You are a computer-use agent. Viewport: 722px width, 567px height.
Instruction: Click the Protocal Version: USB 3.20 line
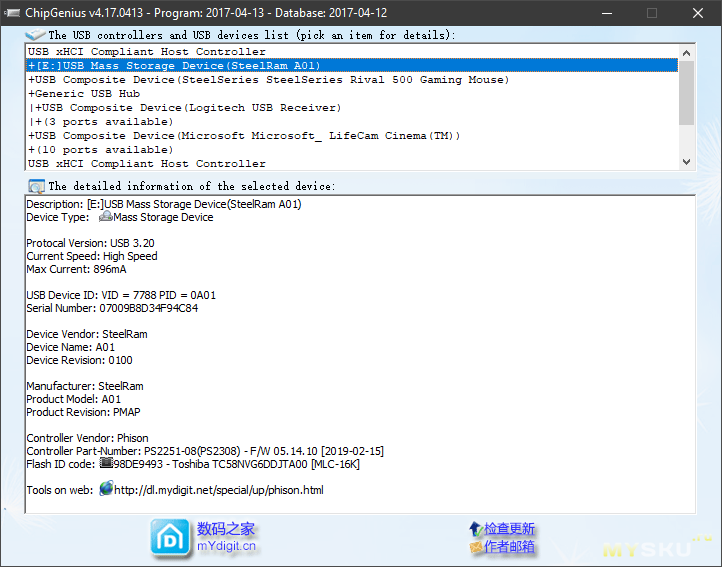(90, 243)
